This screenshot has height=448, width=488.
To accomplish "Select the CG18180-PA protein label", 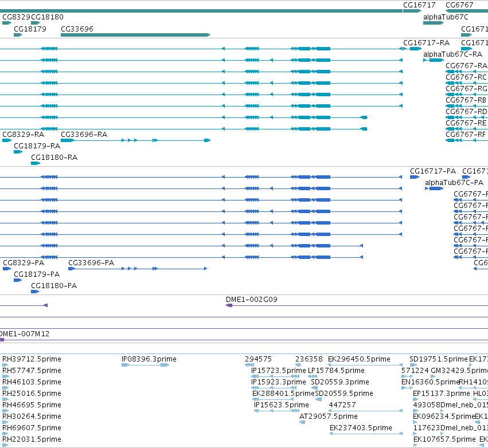I will pyautogui.click(x=54, y=286).
